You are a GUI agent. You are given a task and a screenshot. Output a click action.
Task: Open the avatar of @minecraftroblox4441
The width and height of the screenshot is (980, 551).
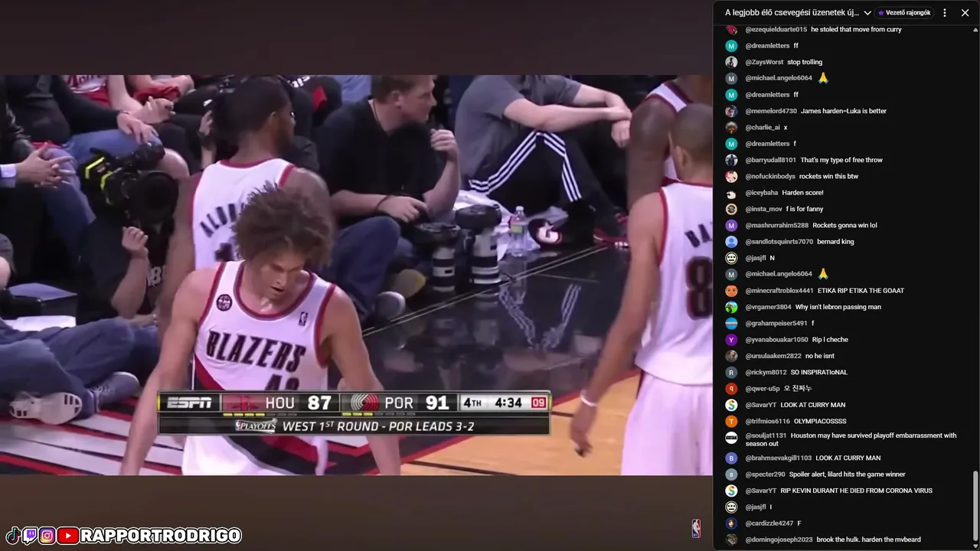coord(731,291)
